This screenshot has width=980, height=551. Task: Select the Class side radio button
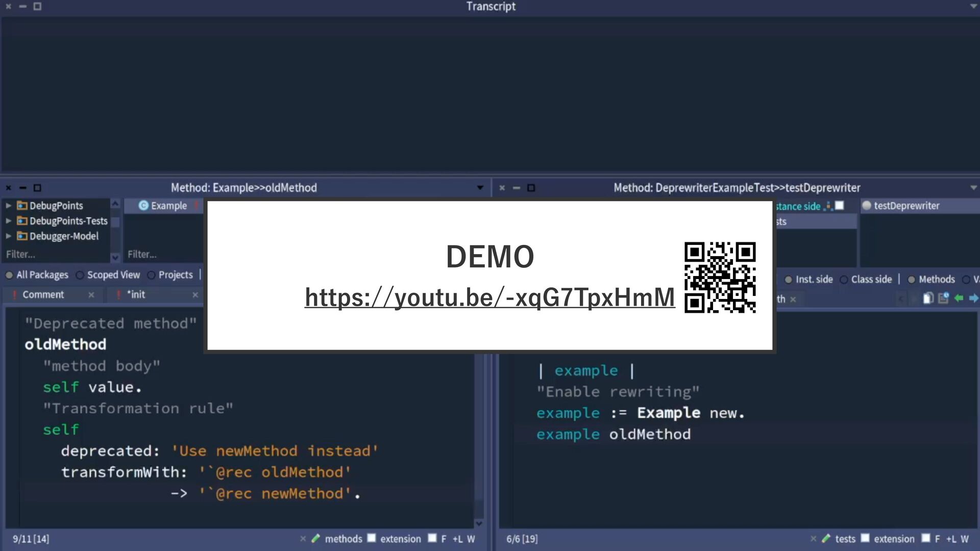[844, 280]
